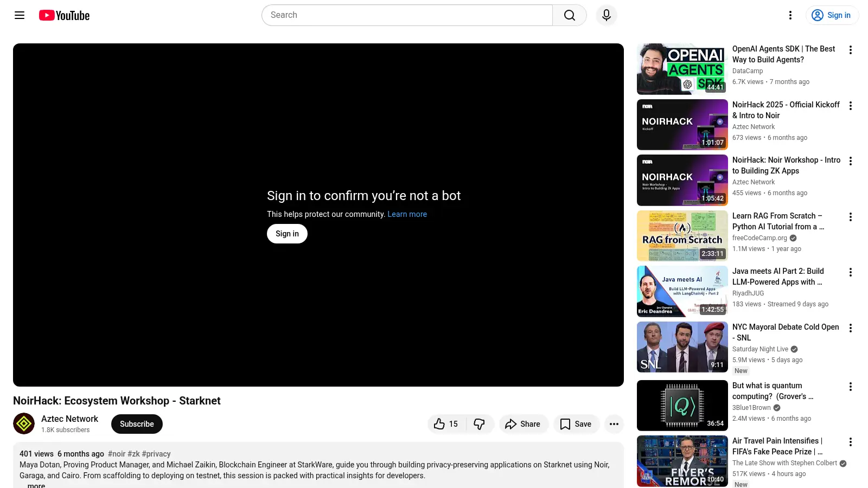Like the video with thumbs up
868x488 pixels.
[x=446, y=424]
